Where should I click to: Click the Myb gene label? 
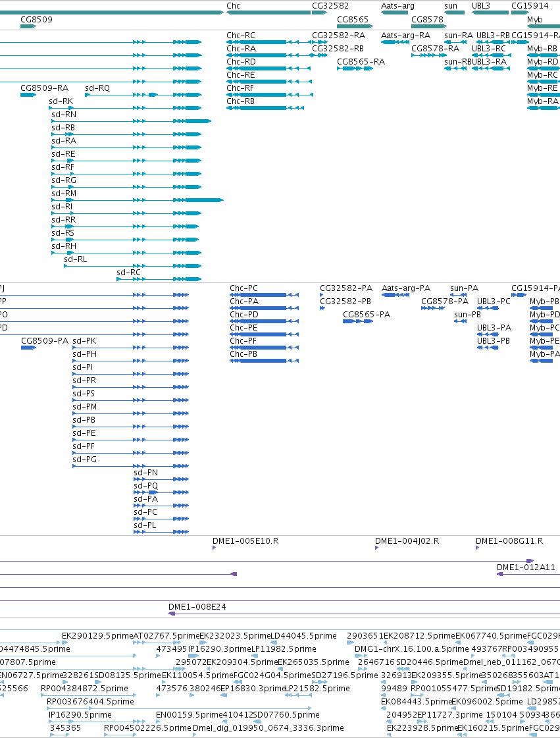534,19
